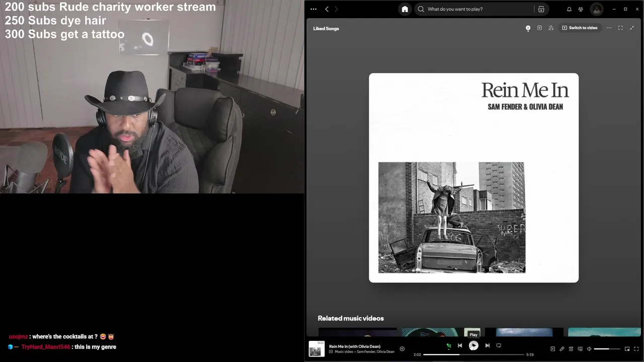Image resolution: width=644 pixels, height=362 pixels.
Task: Skip to the next track
Action: click(487, 345)
